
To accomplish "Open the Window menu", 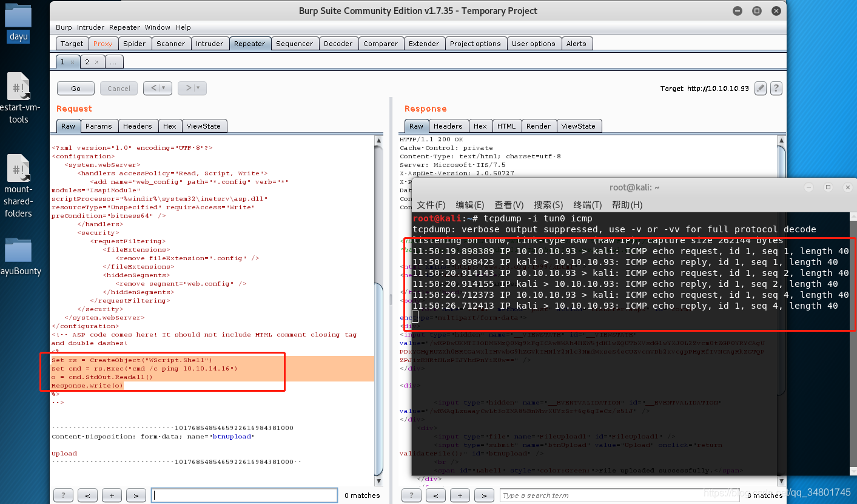I will [x=157, y=27].
